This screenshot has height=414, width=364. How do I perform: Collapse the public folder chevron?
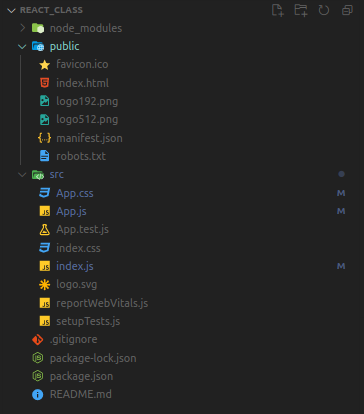(x=22, y=46)
